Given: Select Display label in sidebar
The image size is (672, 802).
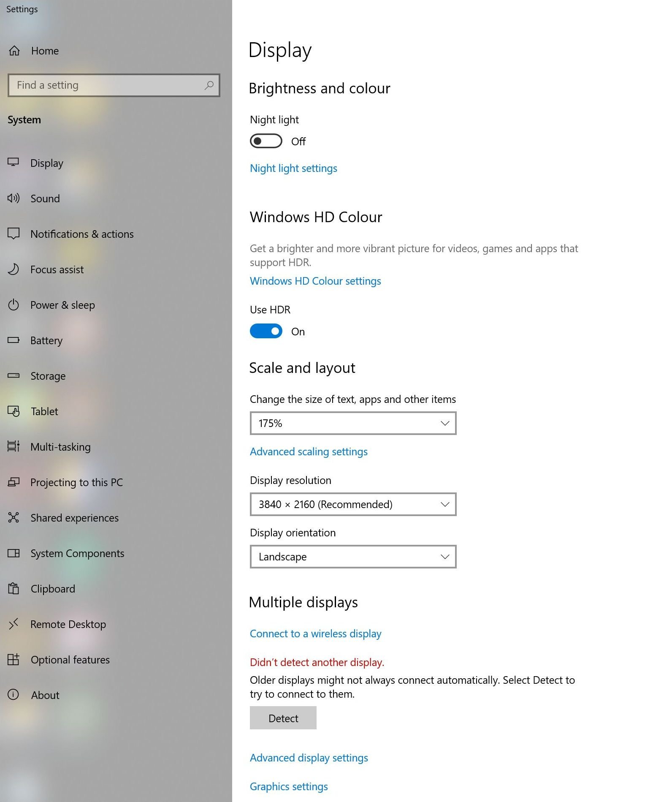Looking at the screenshot, I should pyautogui.click(x=47, y=163).
